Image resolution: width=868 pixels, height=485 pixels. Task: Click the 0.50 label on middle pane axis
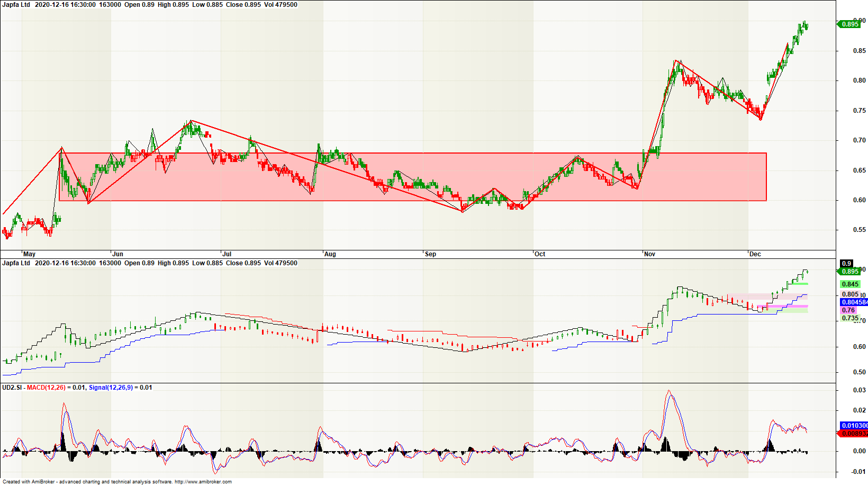click(860, 372)
